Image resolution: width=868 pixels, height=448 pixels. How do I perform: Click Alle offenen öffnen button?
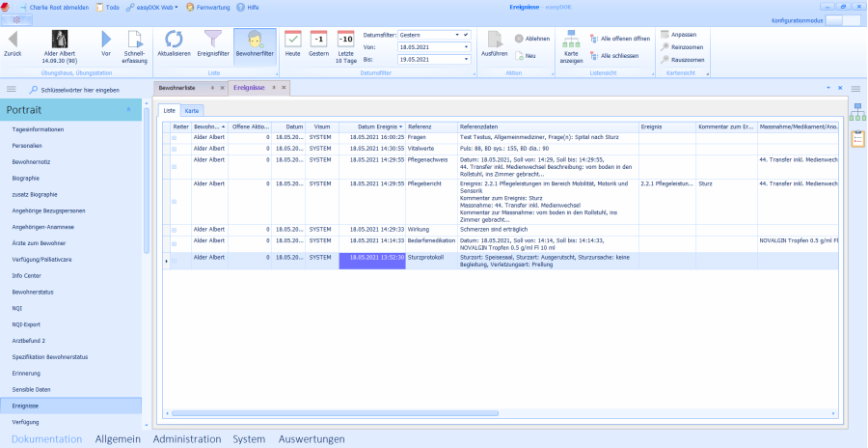619,38
